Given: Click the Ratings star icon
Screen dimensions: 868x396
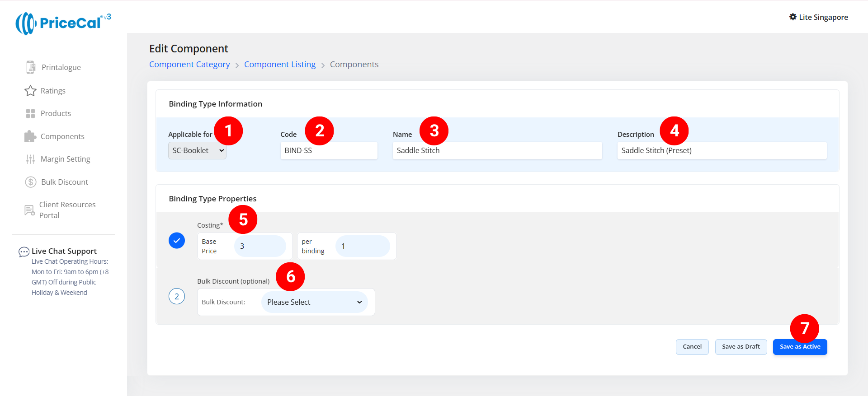Looking at the screenshot, I should (x=30, y=91).
